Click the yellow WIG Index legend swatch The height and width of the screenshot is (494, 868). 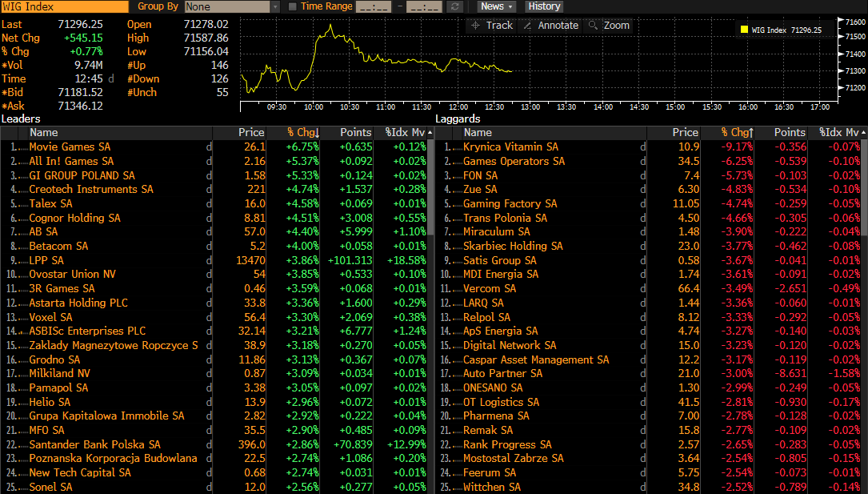coord(744,30)
